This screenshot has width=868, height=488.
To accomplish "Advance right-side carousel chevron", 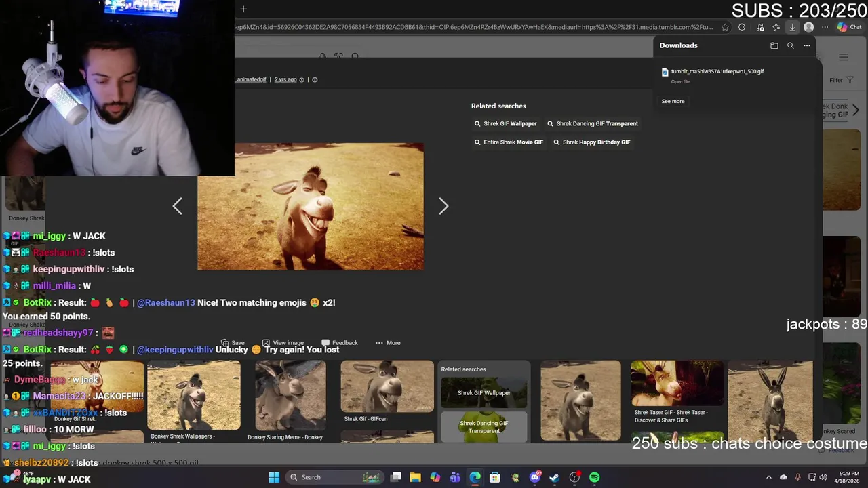I will pos(856,110).
